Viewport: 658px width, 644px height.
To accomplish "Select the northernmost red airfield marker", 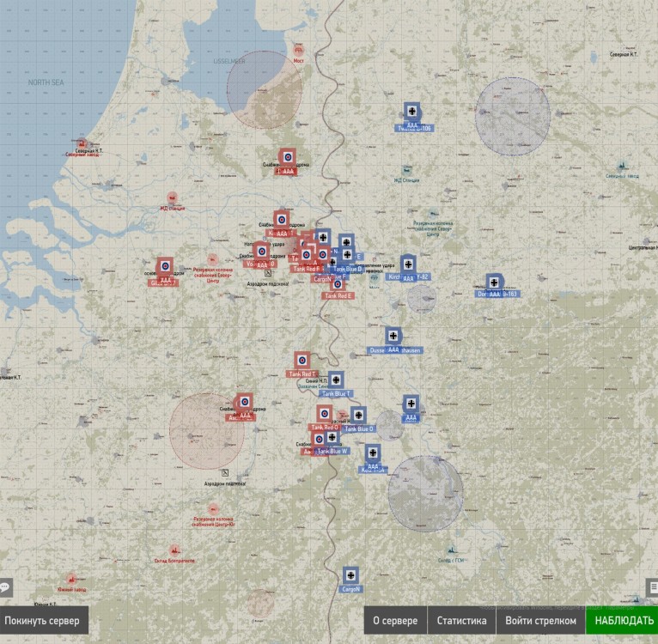I will coord(288,157).
